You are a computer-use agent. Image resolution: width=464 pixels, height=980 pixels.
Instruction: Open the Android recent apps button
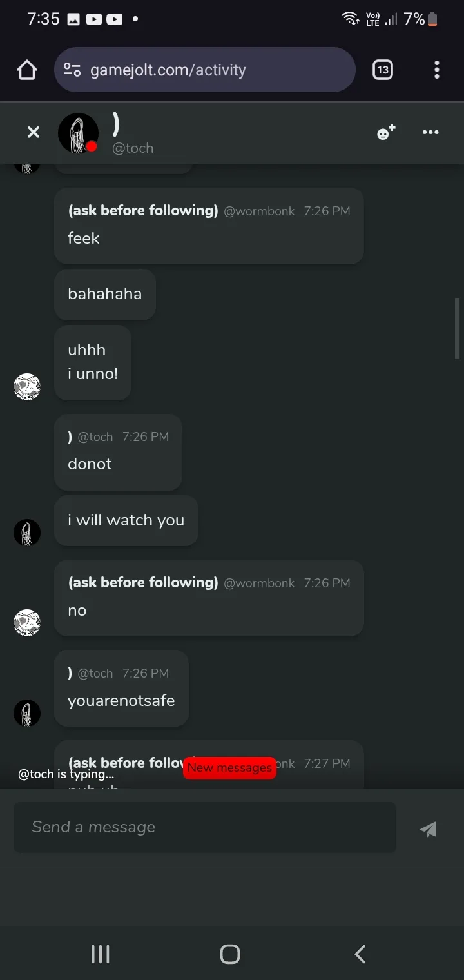[101, 954]
